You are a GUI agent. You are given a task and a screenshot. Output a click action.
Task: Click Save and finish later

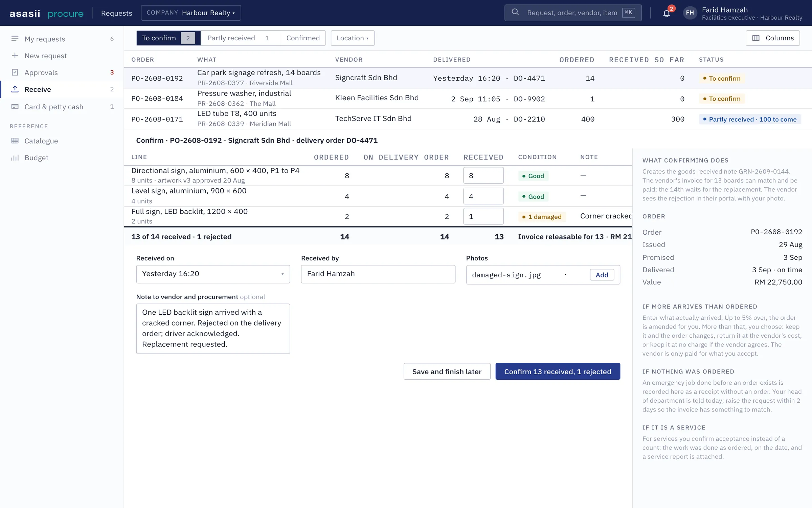click(447, 372)
